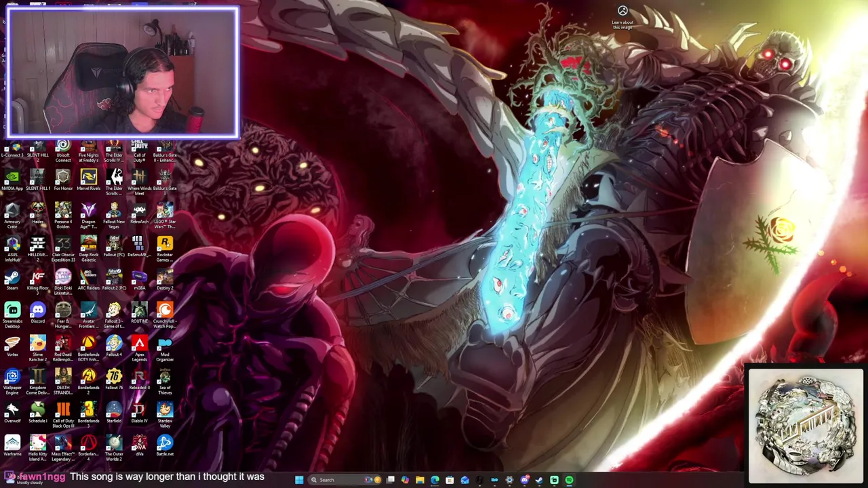Launch Starfield desktop icon
Viewport: 868px width, 488px height.
point(114,413)
